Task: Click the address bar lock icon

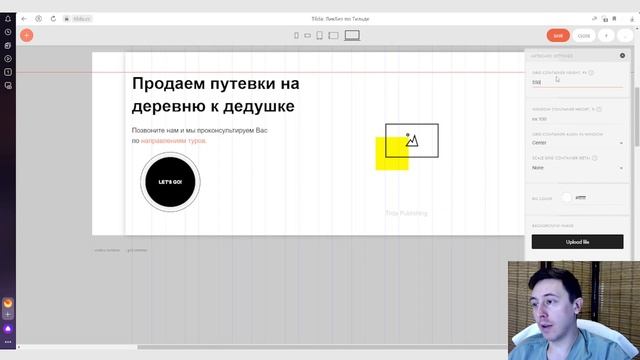Action: 67,19
